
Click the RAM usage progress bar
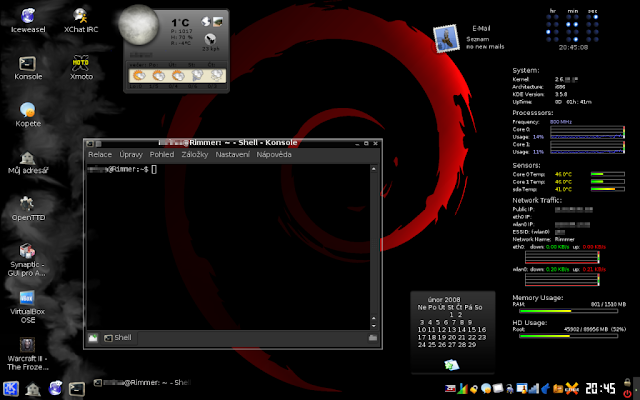(568, 311)
